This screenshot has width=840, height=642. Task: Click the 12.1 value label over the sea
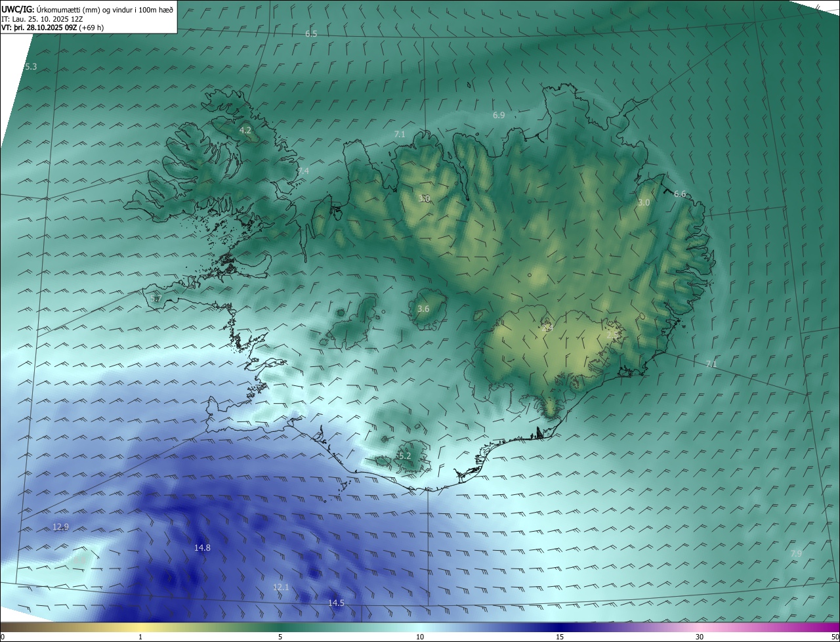[x=281, y=588]
